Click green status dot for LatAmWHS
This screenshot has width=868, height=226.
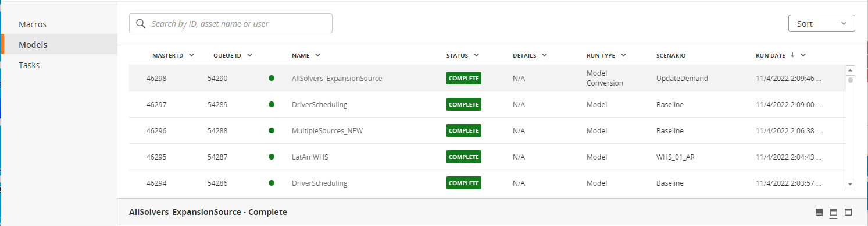click(272, 157)
